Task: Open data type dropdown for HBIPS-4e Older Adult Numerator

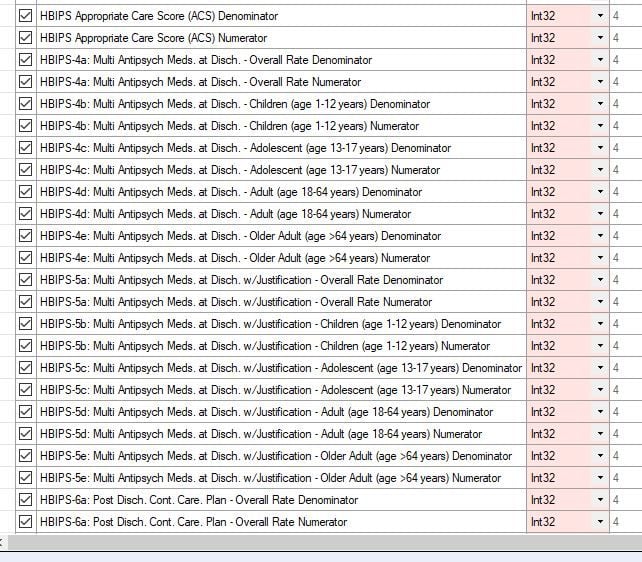Action: point(600,258)
